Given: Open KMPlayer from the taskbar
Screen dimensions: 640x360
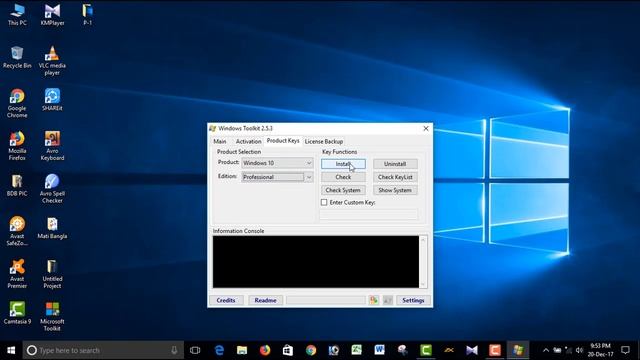Looking at the screenshot, I should click(x=472, y=350).
